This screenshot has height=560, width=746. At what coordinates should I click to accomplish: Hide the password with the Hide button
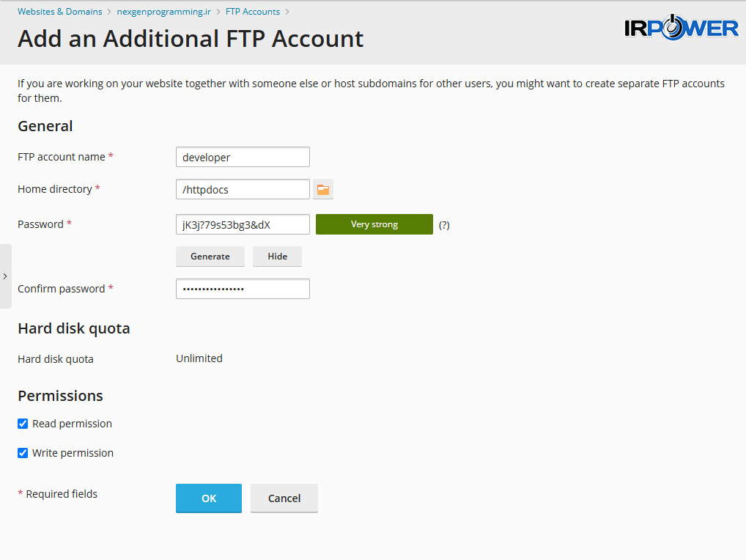pos(277,257)
